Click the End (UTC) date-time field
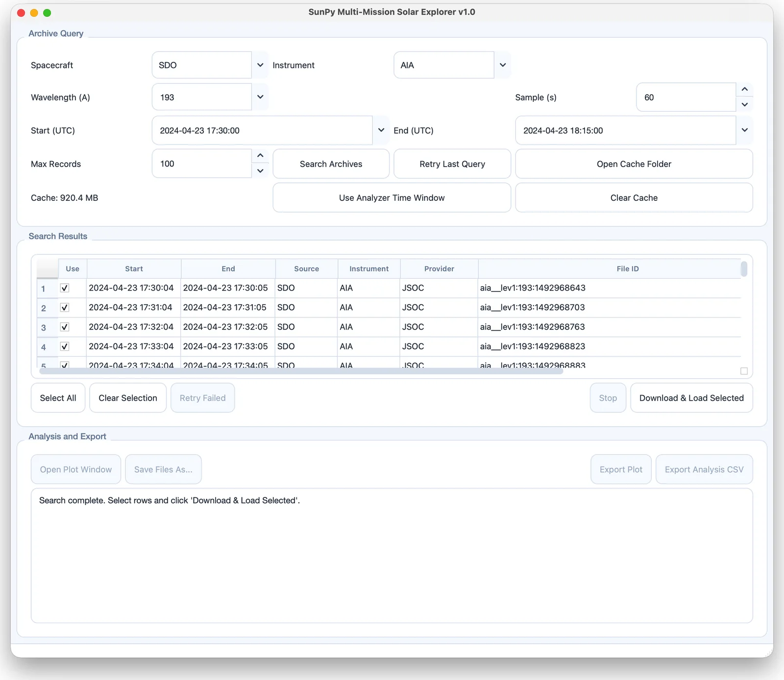Viewport: 784px width, 680px height. tap(626, 130)
